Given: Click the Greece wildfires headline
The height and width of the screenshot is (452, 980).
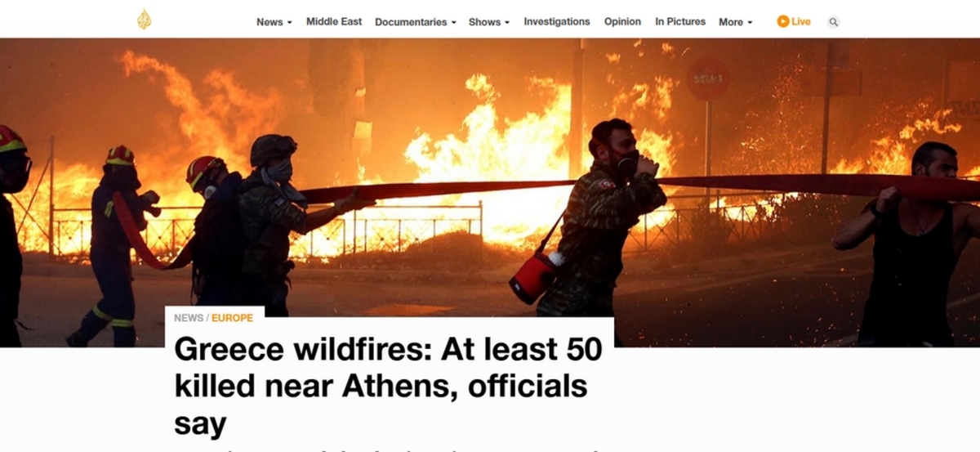Looking at the screenshot, I should (389, 387).
